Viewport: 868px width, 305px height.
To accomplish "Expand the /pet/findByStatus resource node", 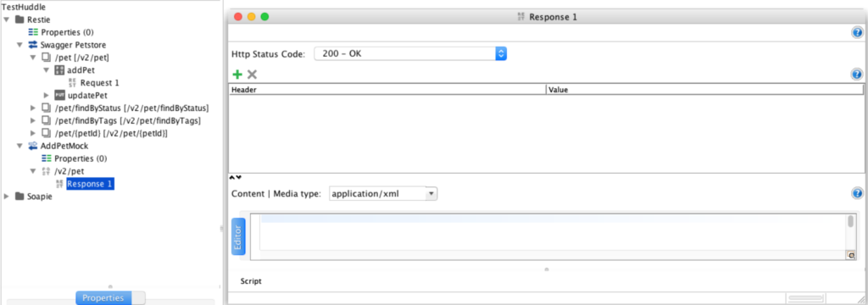I will click(33, 108).
